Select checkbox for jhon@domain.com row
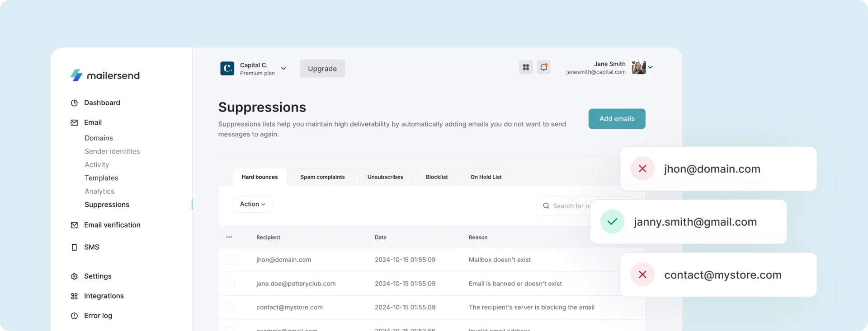 pyautogui.click(x=230, y=260)
